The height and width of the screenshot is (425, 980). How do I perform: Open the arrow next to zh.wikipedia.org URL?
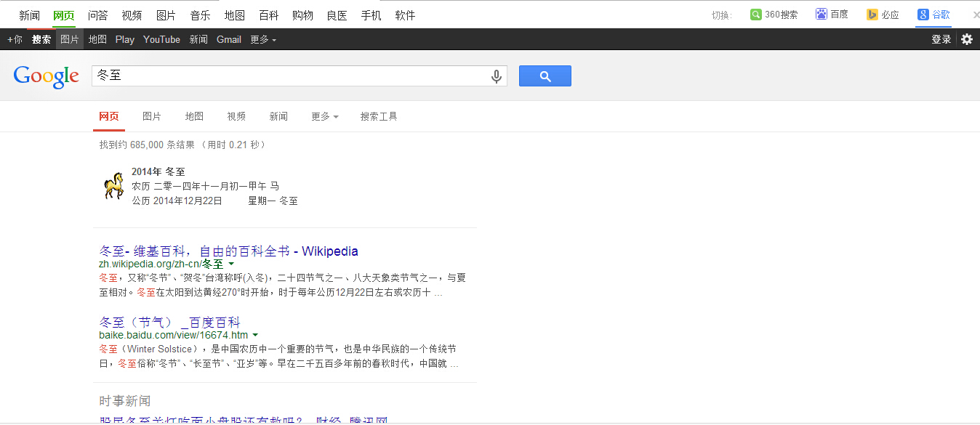point(231,264)
